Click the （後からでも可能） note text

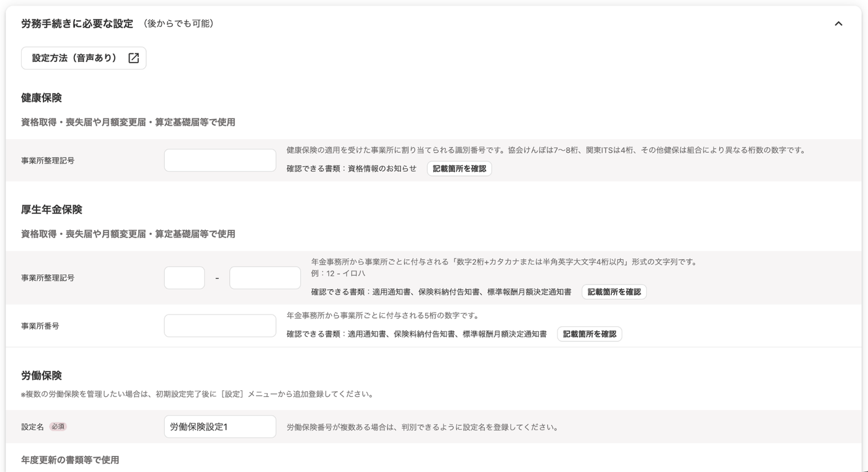coord(179,24)
